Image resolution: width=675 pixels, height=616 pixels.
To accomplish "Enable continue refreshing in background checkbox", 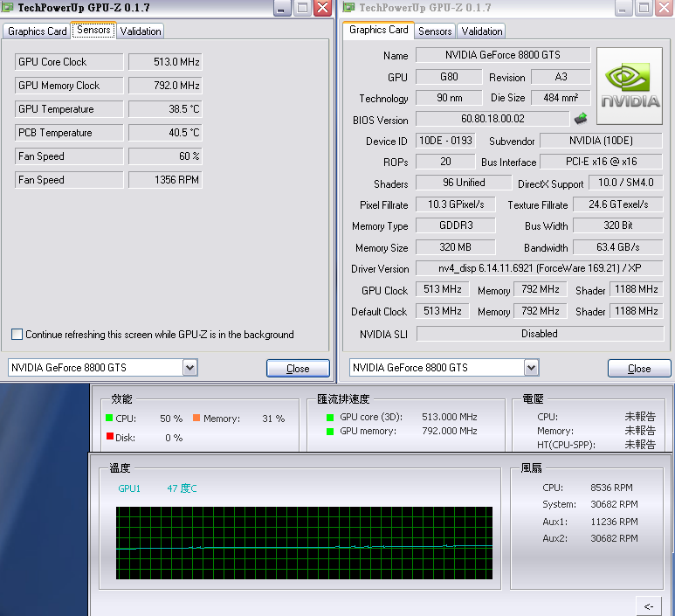I will point(17,335).
